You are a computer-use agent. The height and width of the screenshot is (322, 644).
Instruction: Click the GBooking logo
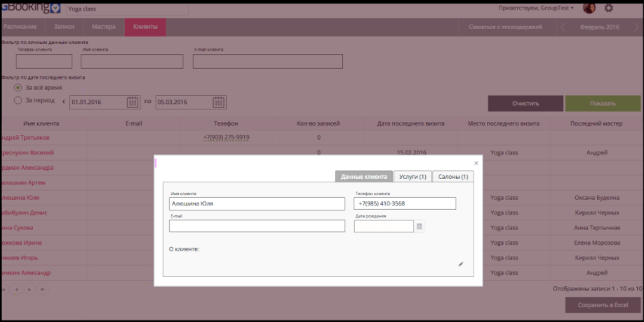coord(30,8)
